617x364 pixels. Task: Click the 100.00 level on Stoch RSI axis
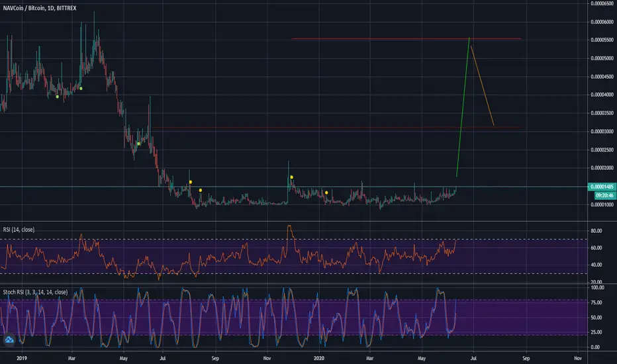pos(597,288)
